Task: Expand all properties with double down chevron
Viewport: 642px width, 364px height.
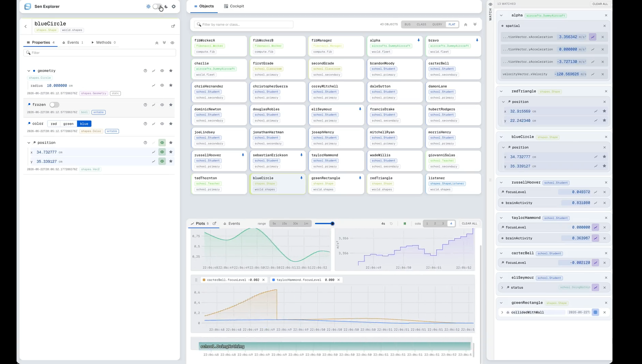Action: 164,43
